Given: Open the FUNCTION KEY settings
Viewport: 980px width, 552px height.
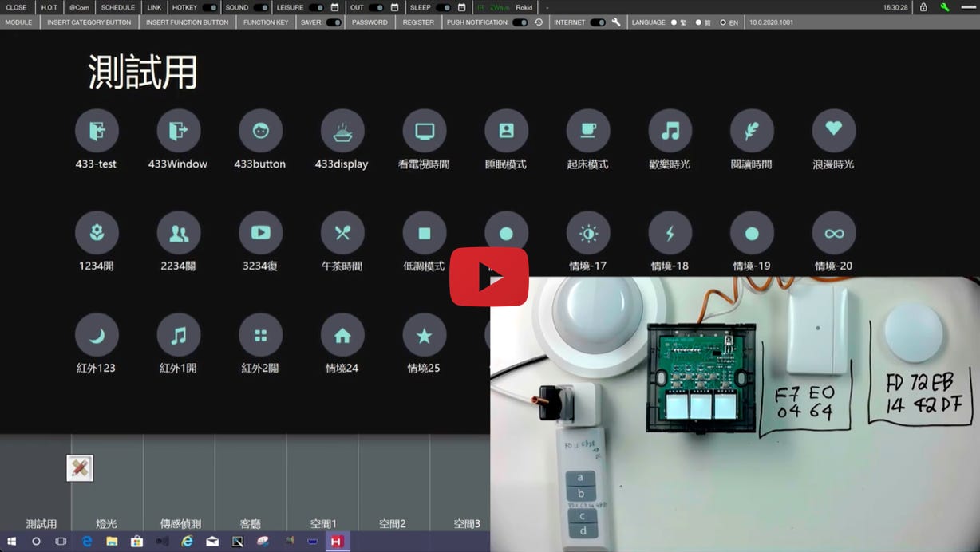Looking at the screenshot, I should point(267,22).
